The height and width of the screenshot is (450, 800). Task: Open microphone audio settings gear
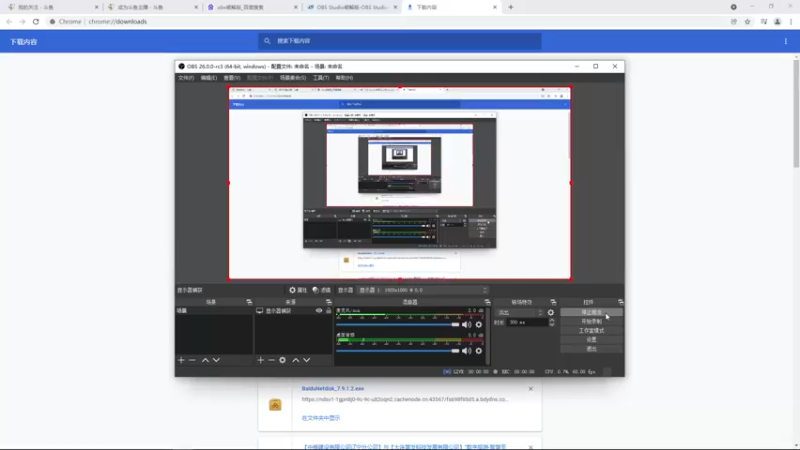point(479,324)
